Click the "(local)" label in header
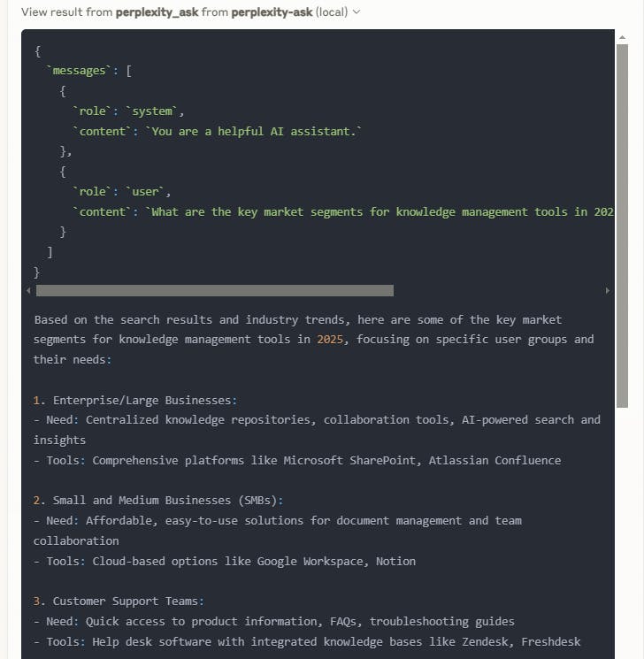The image size is (644, 659). [x=331, y=12]
